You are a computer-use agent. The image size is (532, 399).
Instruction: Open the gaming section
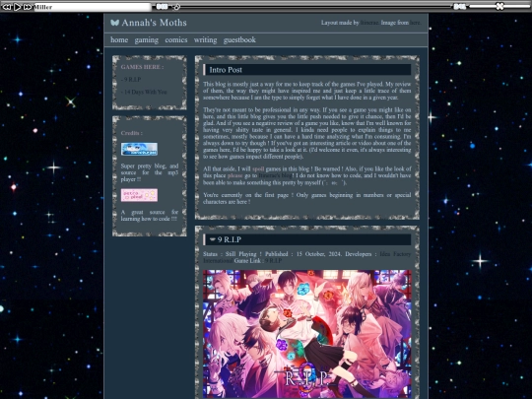pyautogui.click(x=146, y=40)
